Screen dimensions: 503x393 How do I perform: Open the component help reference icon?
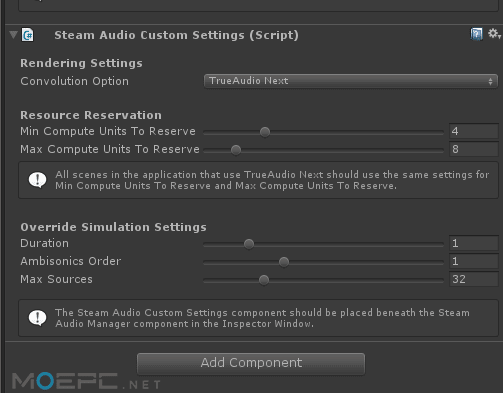[x=476, y=34]
